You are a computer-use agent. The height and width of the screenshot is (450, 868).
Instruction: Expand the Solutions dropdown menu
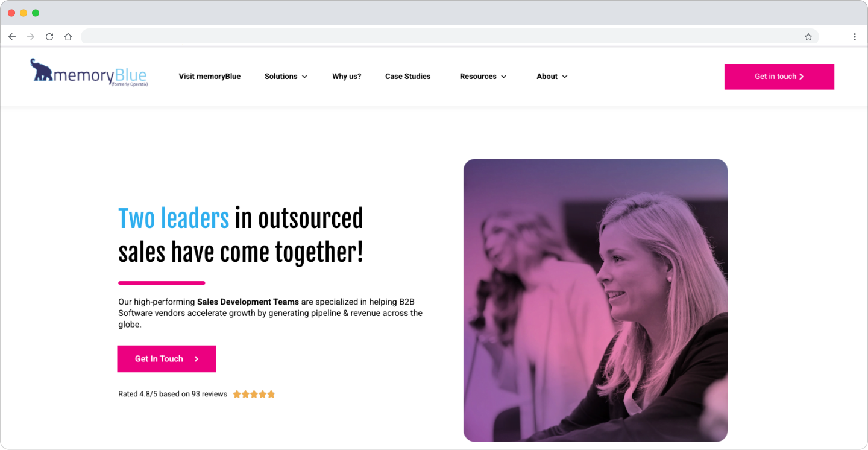coord(286,77)
